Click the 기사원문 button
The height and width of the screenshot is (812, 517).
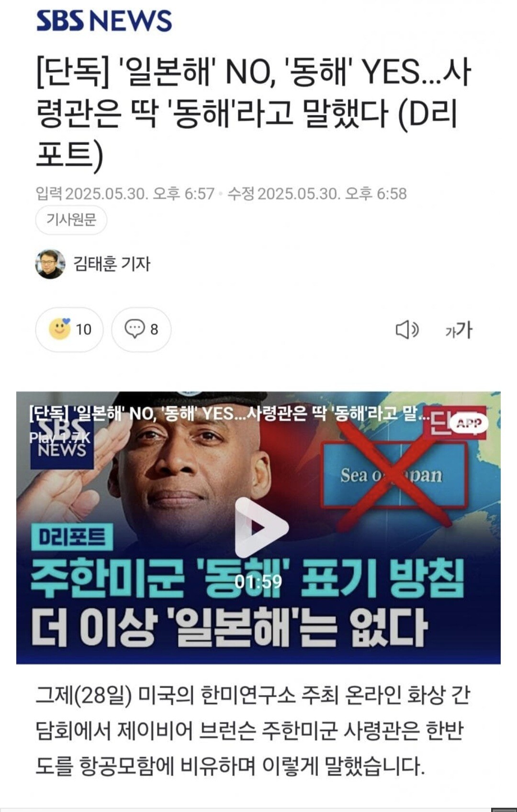71,220
